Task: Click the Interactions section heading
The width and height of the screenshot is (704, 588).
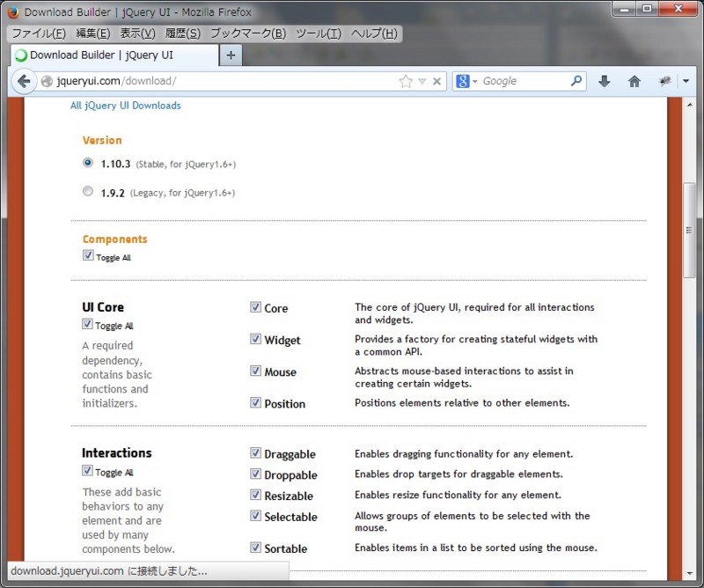Action: pos(117,452)
